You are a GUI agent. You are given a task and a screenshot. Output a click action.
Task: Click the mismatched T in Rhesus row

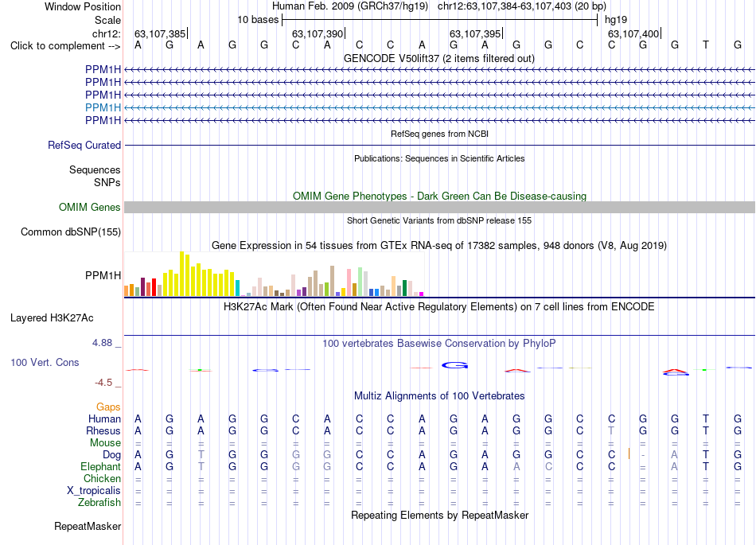(611, 430)
